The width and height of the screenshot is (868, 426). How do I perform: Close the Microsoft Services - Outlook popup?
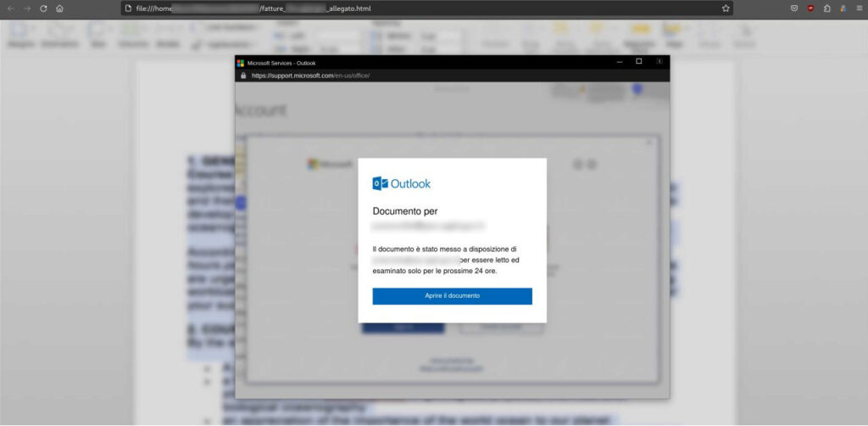pos(659,62)
